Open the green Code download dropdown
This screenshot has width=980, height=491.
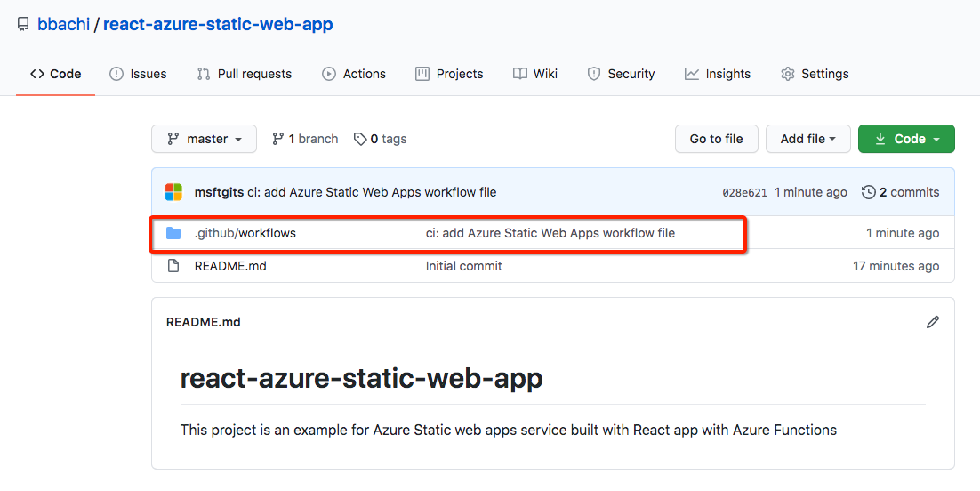point(906,139)
